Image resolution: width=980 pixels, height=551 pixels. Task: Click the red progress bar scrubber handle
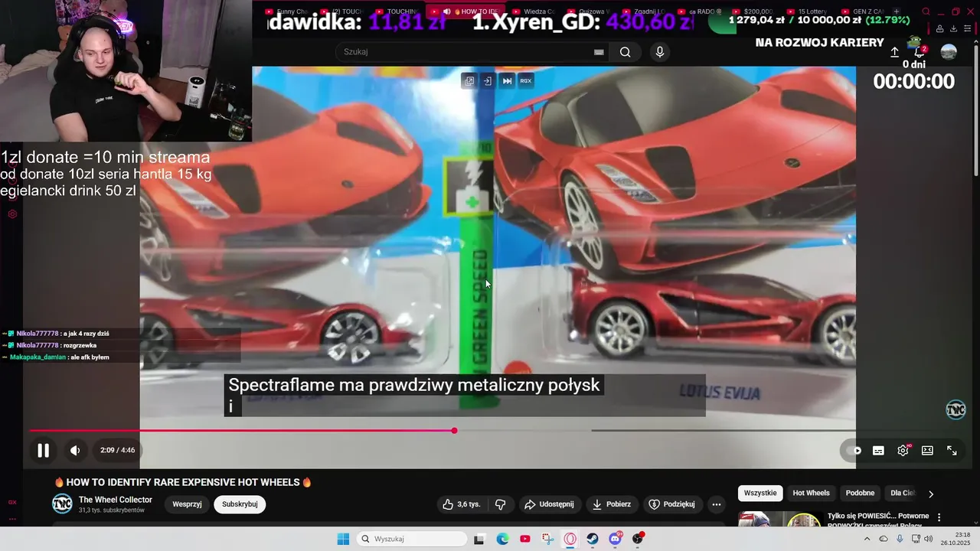pos(454,431)
